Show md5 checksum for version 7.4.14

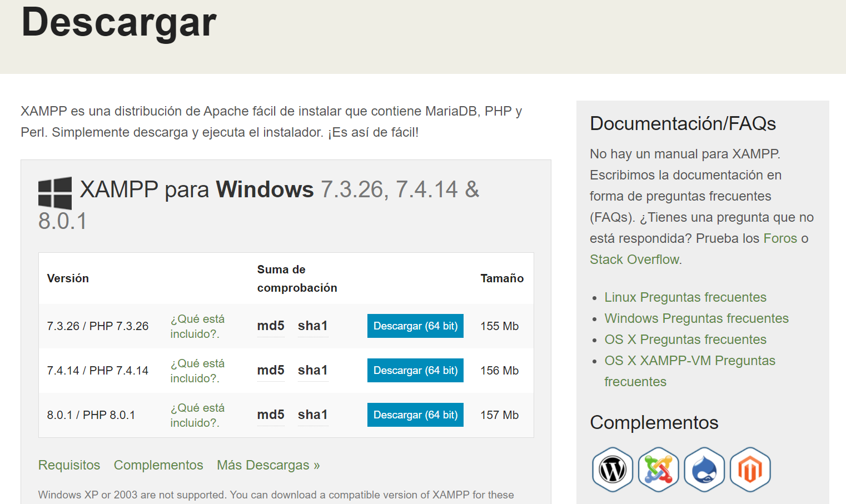pos(271,371)
